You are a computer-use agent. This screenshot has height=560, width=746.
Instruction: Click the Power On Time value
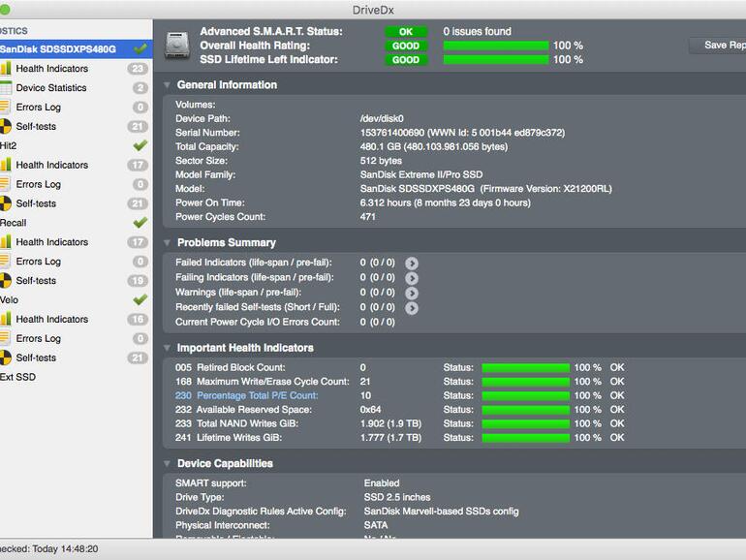coord(446,202)
